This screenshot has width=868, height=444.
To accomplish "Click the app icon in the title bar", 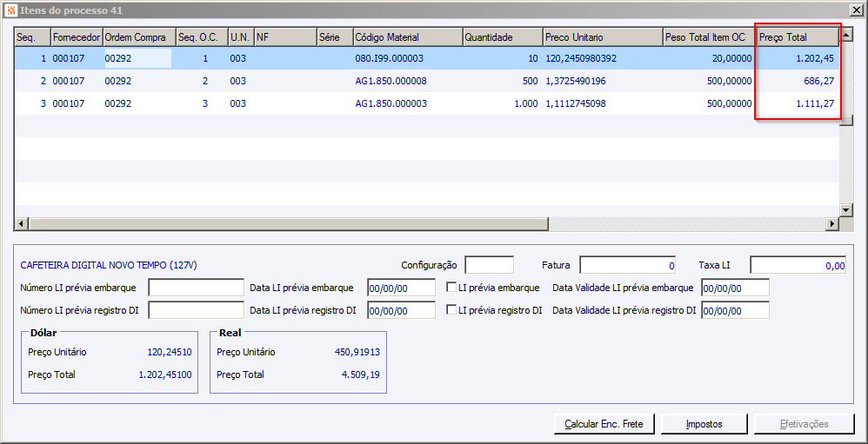I will tap(10, 9).
